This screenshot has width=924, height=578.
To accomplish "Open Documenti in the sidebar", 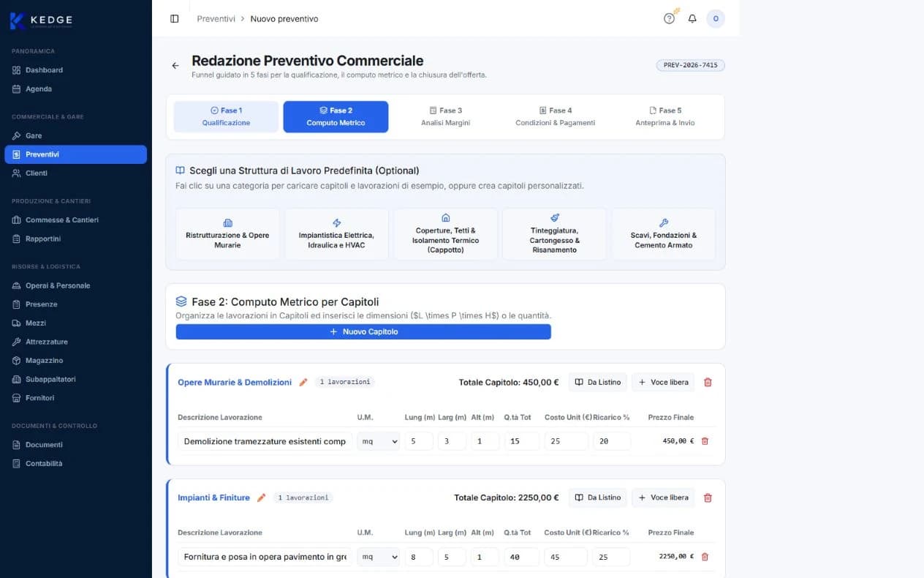I will 76,445.
